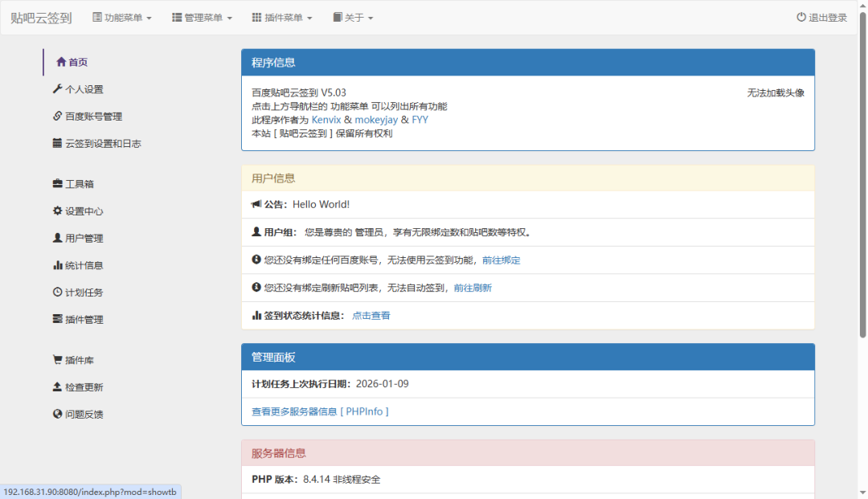Click the link icon for 百度账号管理
Image resolution: width=868 pixels, height=499 pixels.
57,117
